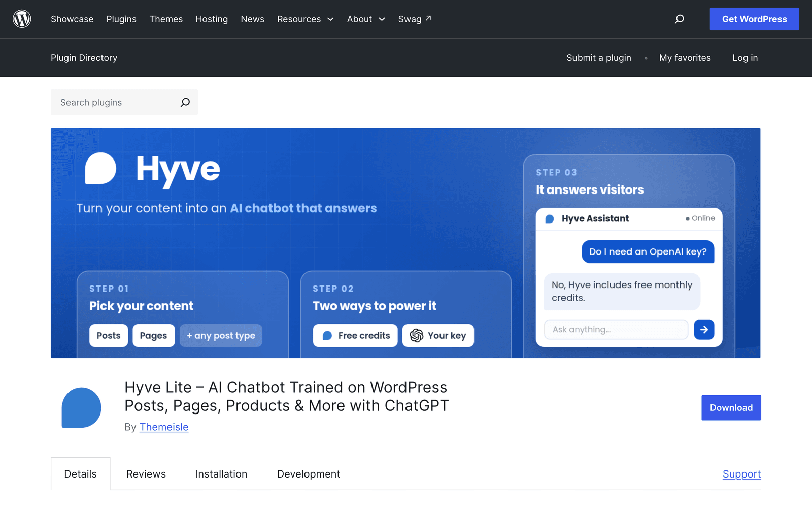Open site search magnifier in top bar

coord(679,19)
